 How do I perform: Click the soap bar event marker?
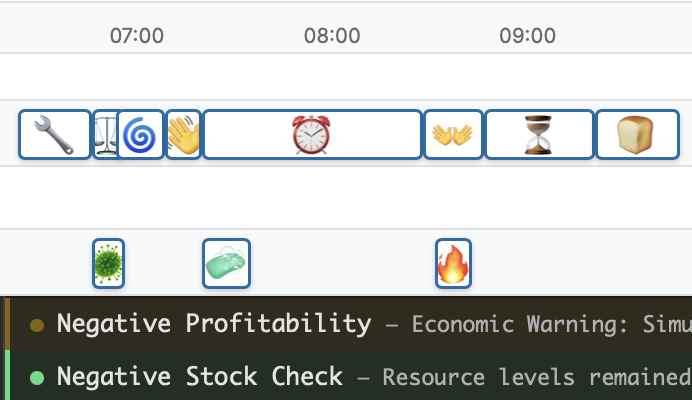click(x=226, y=264)
